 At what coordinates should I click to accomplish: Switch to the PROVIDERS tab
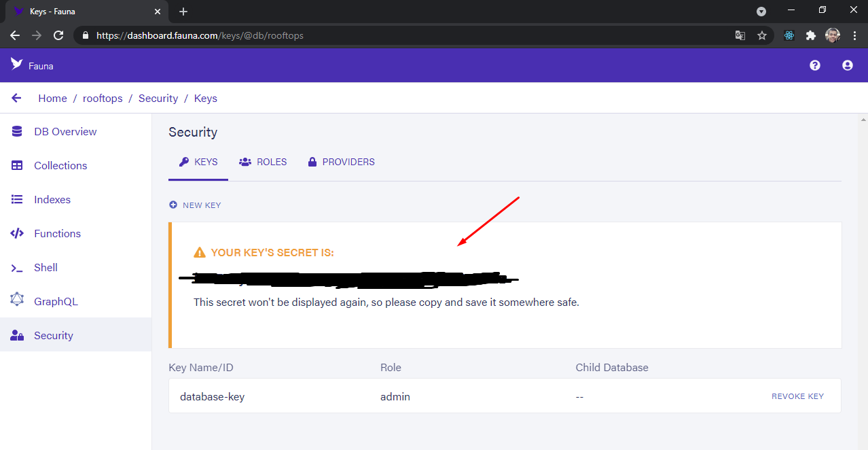pyautogui.click(x=341, y=162)
